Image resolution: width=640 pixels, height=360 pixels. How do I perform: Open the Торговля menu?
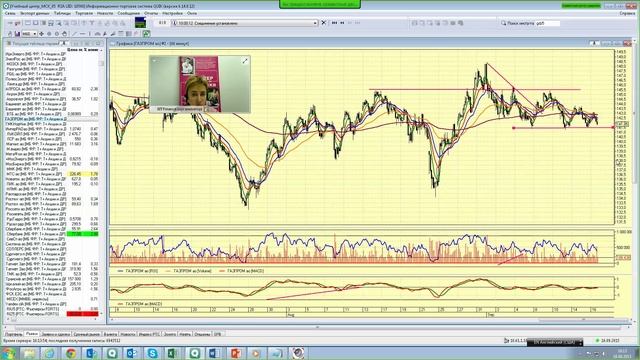[84, 13]
